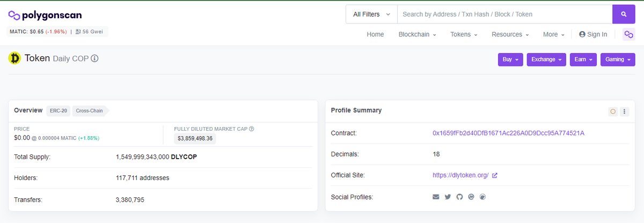Click the Daily COP token logo
The width and height of the screenshot is (644, 223).
click(14, 58)
